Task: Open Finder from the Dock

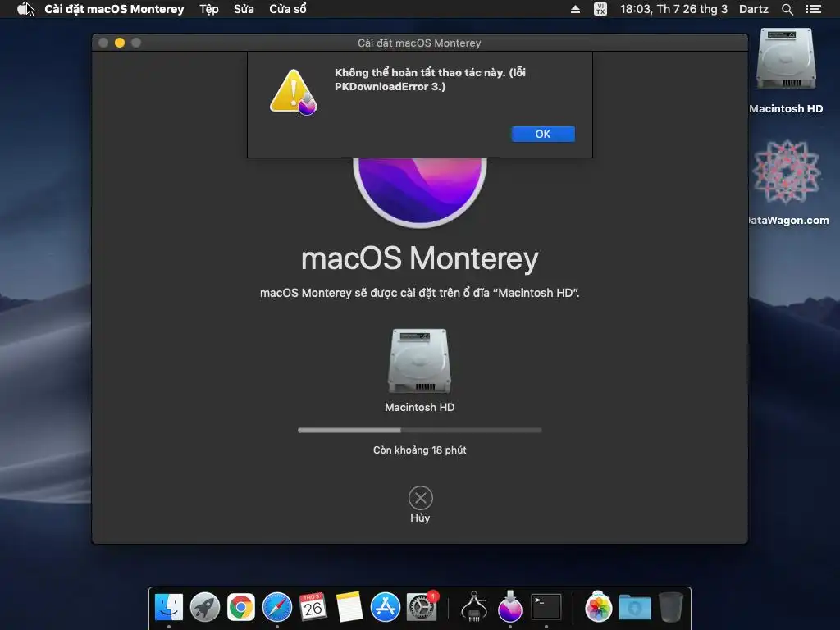Action: click(169, 607)
